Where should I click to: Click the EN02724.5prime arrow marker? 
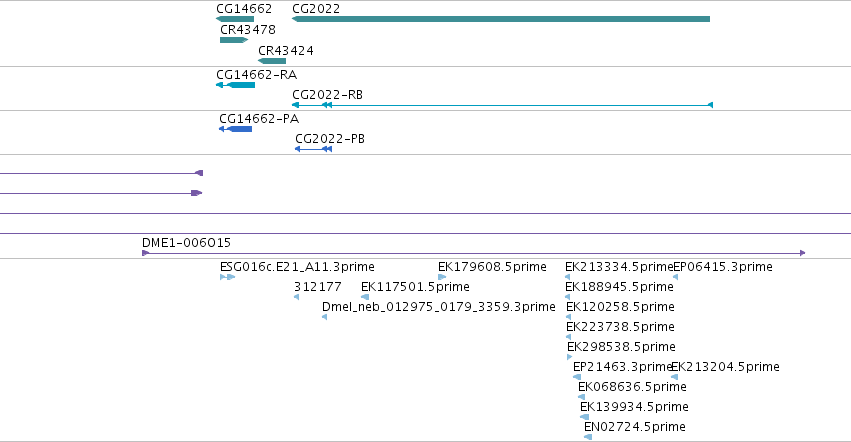tap(588, 437)
